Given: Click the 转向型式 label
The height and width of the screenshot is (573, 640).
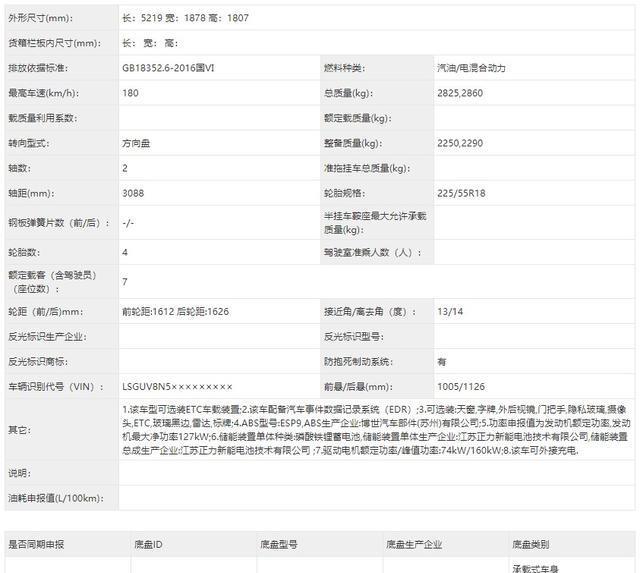Looking at the screenshot, I should [x=29, y=143].
